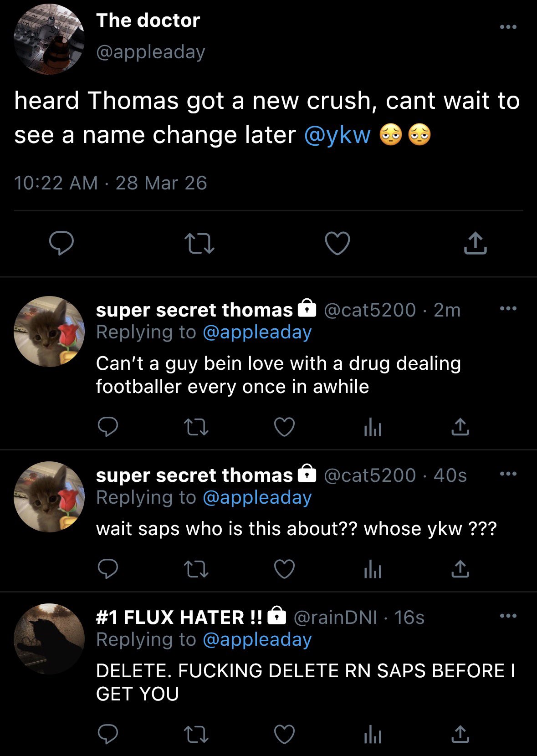Image resolution: width=537 pixels, height=756 pixels.
Task: Retweet the drug dealing footballer reply
Action: (x=196, y=427)
